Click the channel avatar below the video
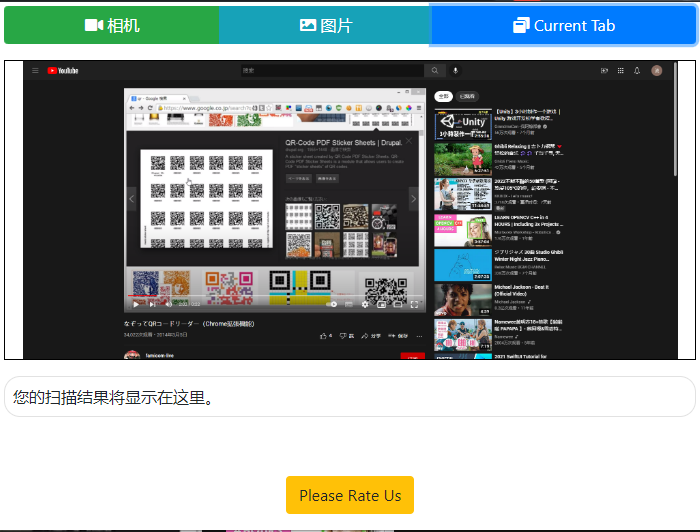The image size is (700, 532). [132, 355]
